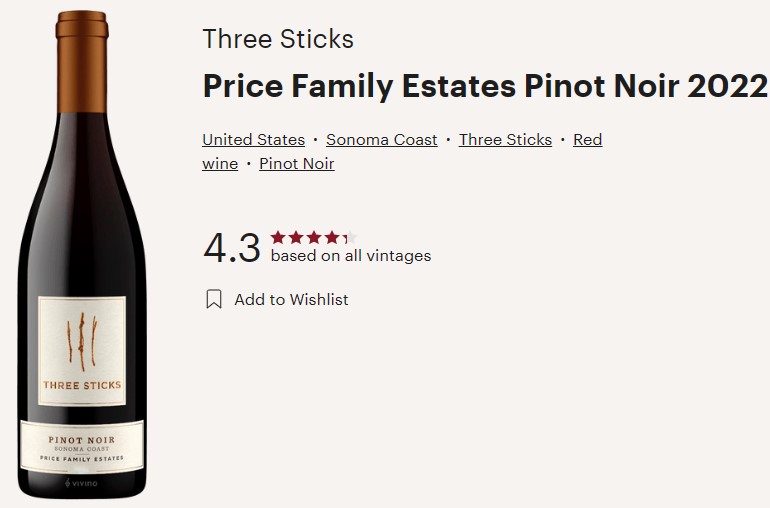Viewport: 770px width, 508px height.
Task: Click the Price Family Estates Pinot Noir 2022 title
Action: click(485, 87)
